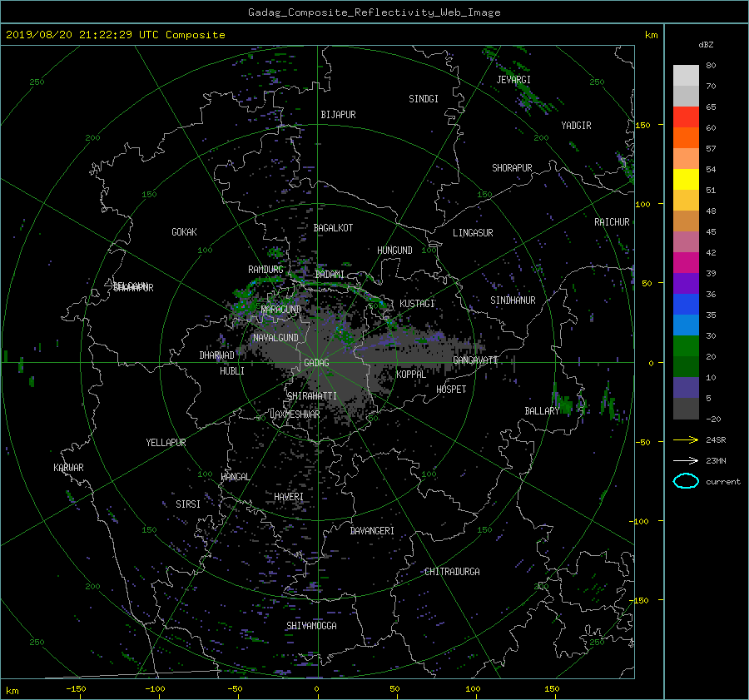Select the magenta swatch in dBZ legend

click(x=686, y=262)
